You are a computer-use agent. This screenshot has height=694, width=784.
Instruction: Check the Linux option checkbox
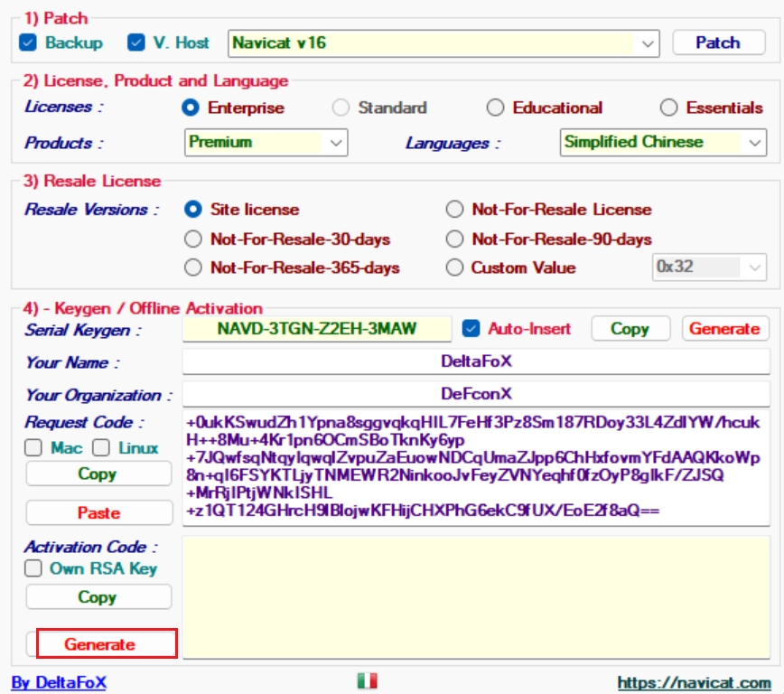(x=102, y=447)
